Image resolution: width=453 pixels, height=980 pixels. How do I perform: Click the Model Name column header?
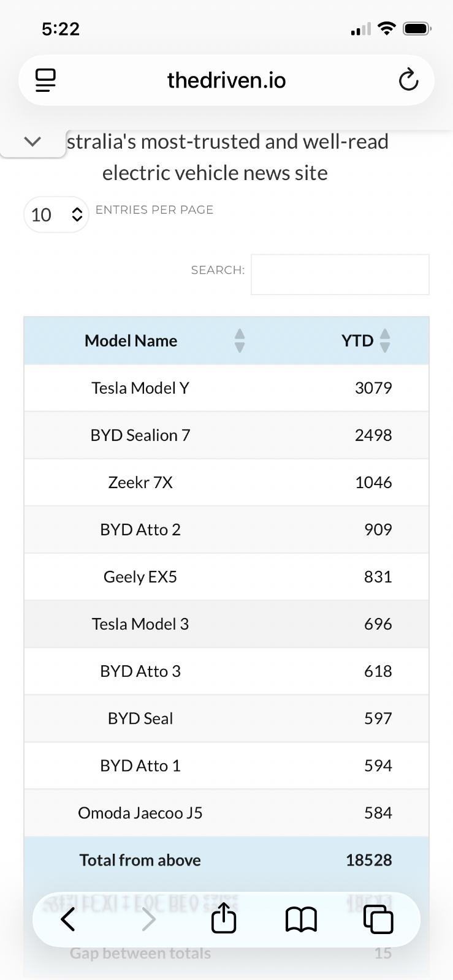(x=131, y=341)
